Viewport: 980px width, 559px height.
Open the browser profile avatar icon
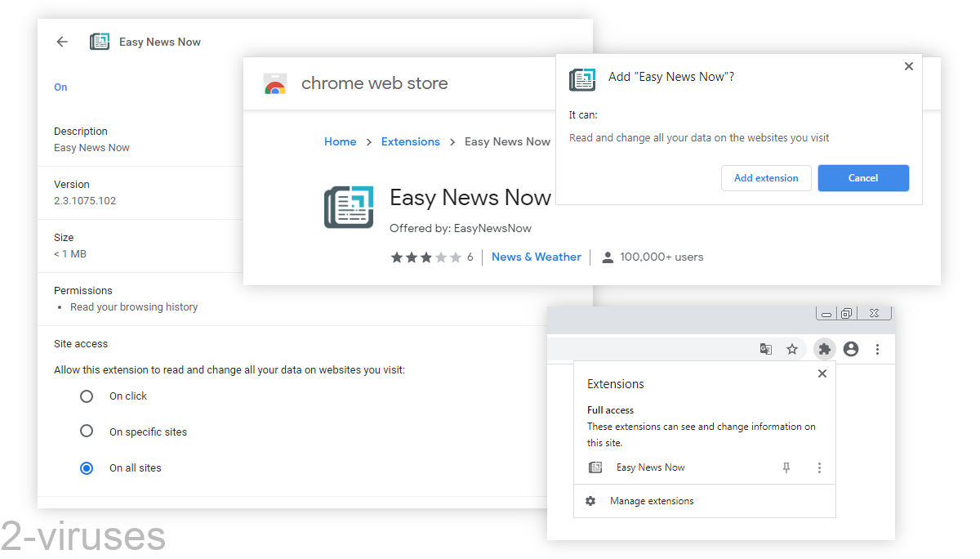(x=851, y=348)
